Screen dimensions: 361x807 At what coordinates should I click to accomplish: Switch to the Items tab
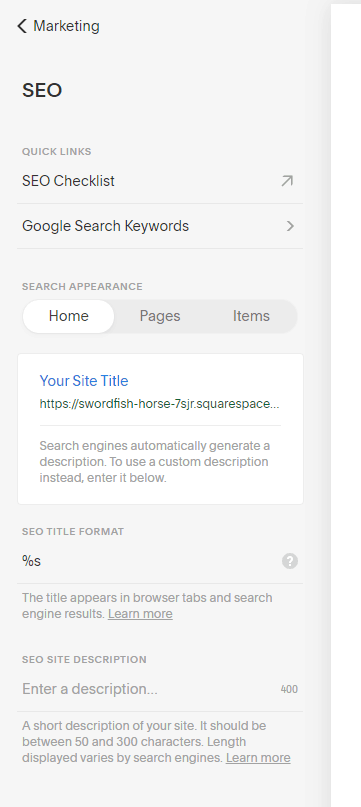pyautogui.click(x=251, y=316)
